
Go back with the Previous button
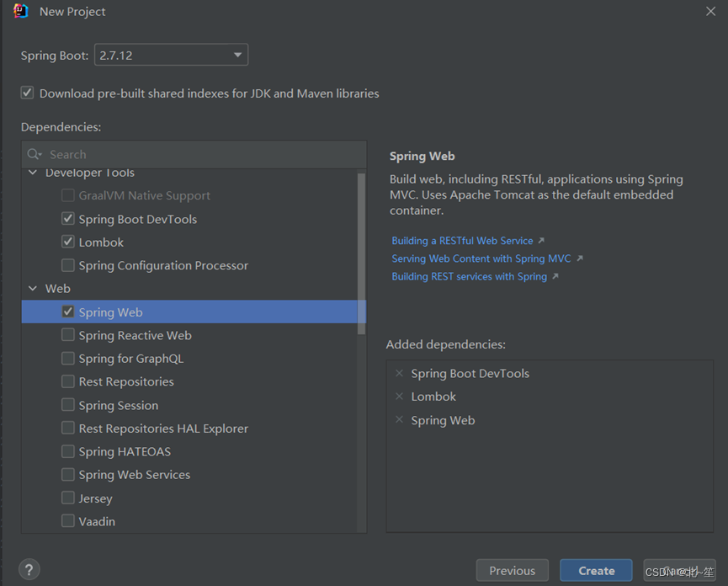(x=512, y=571)
